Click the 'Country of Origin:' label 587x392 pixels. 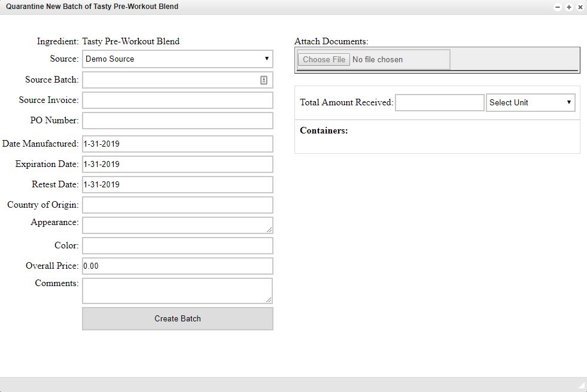pos(43,205)
